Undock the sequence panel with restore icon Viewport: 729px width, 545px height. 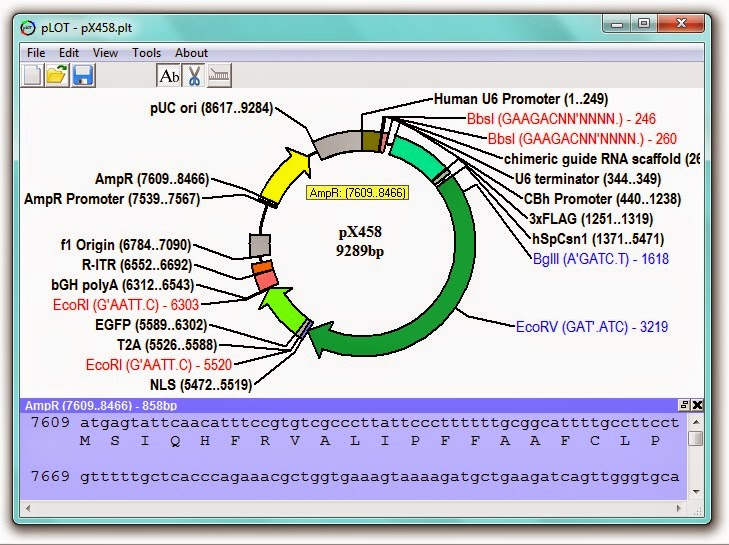(684, 405)
